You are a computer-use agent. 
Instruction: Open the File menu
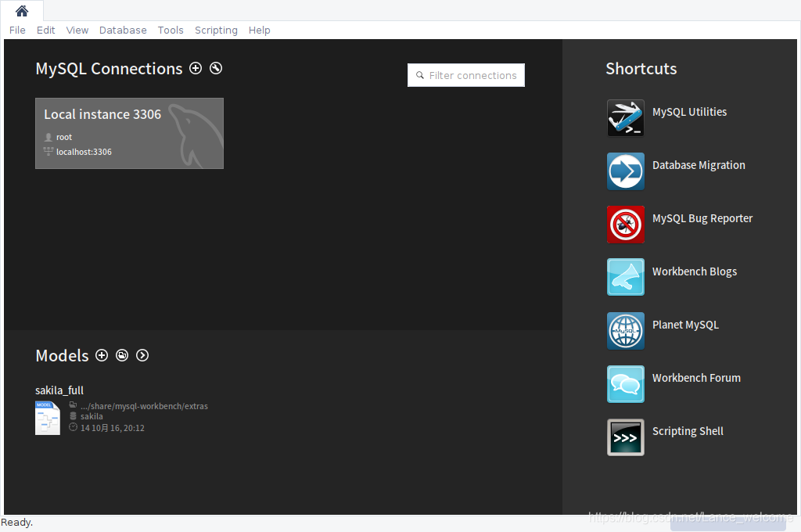(17, 31)
